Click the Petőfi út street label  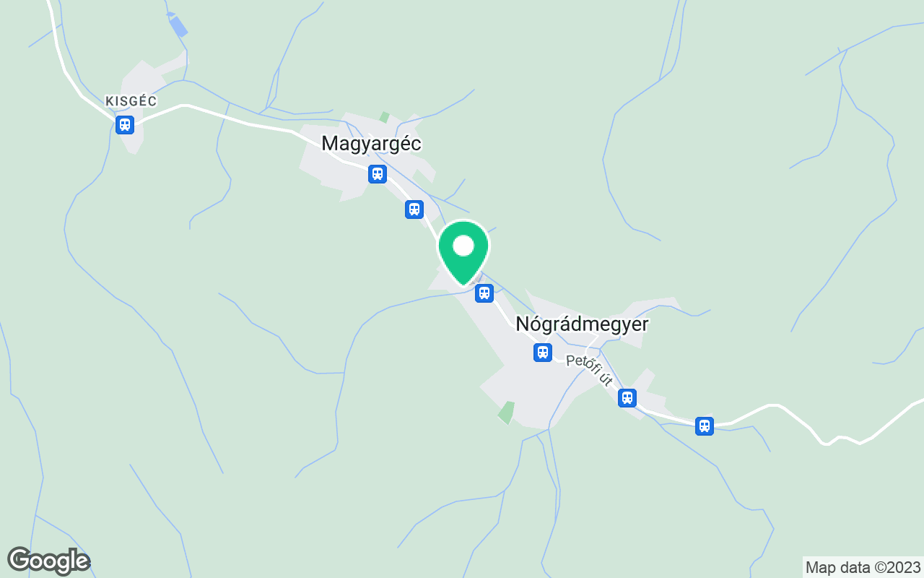point(590,370)
